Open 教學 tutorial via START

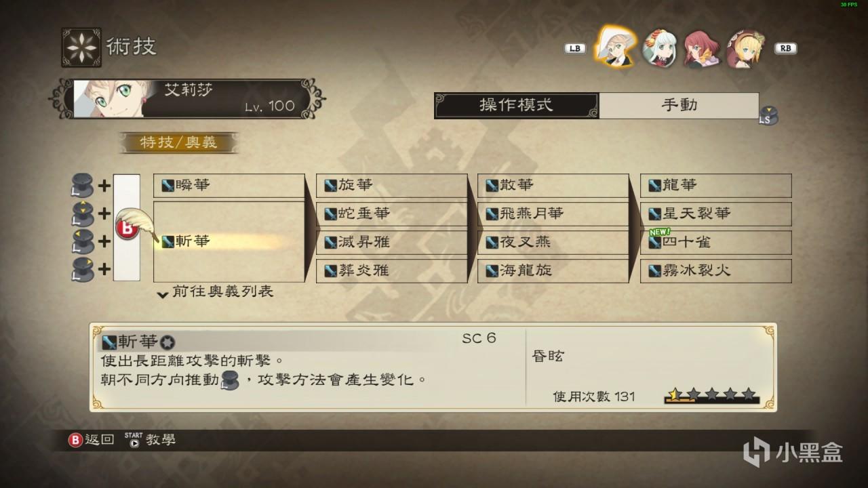coord(151,440)
